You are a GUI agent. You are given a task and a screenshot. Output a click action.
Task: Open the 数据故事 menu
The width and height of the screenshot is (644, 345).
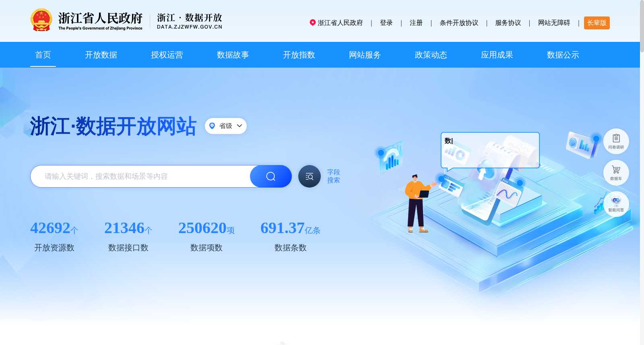233,55
